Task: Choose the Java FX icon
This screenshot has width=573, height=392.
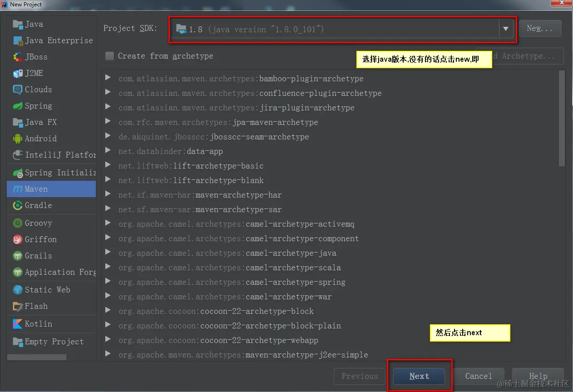Action: (18, 122)
